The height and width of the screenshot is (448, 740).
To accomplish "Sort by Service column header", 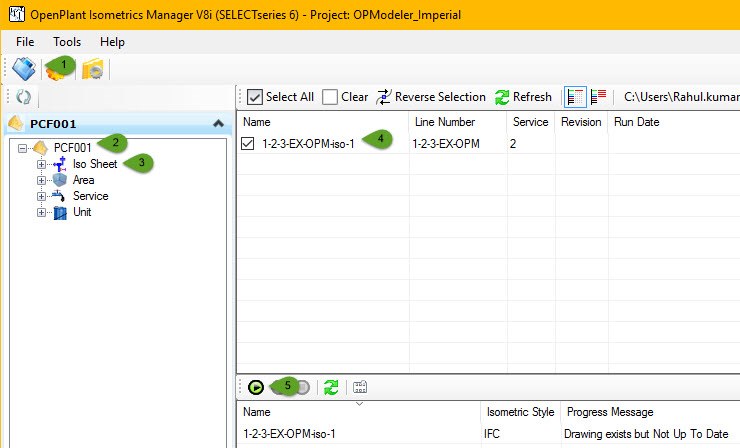I will pos(531,122).
